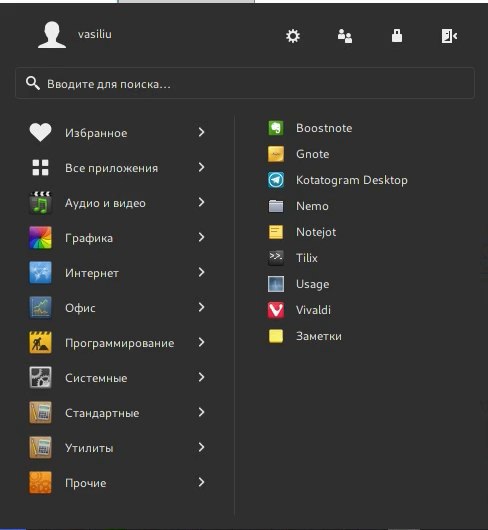Open Tilix terminal
The width and height of the screenshot is (488, 530).
293,258
